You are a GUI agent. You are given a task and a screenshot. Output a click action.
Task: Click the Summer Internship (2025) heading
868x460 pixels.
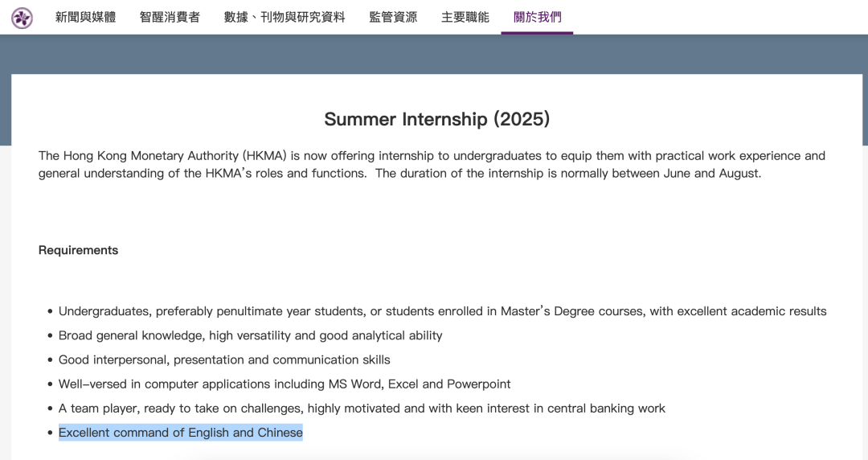coord(436,119)
